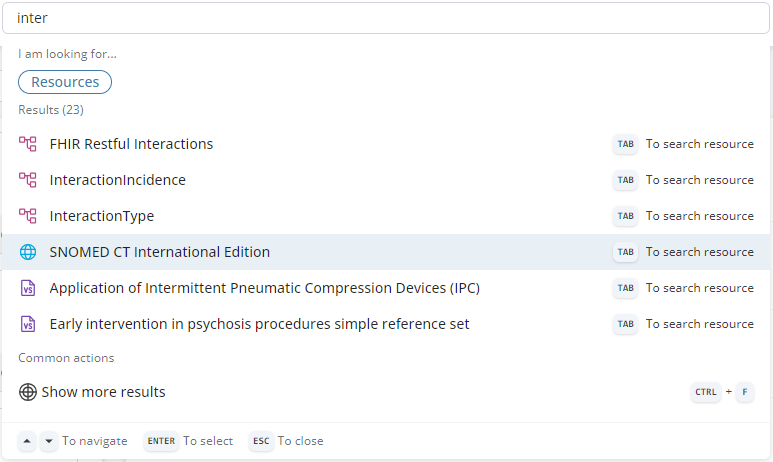Click the SNOMED CT globe icon
Viewport: 773px width, 462px height.
coord(28,252)
